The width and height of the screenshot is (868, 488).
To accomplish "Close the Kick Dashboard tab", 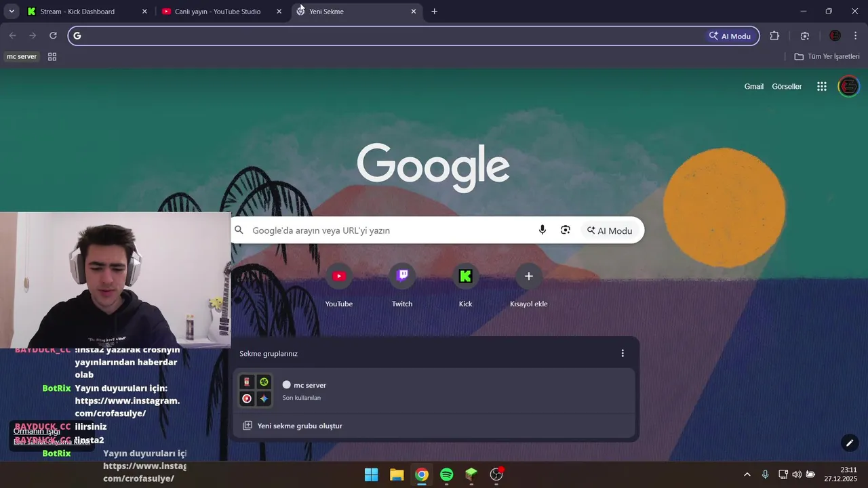I will pyautogui.click(x=144, y=12).
